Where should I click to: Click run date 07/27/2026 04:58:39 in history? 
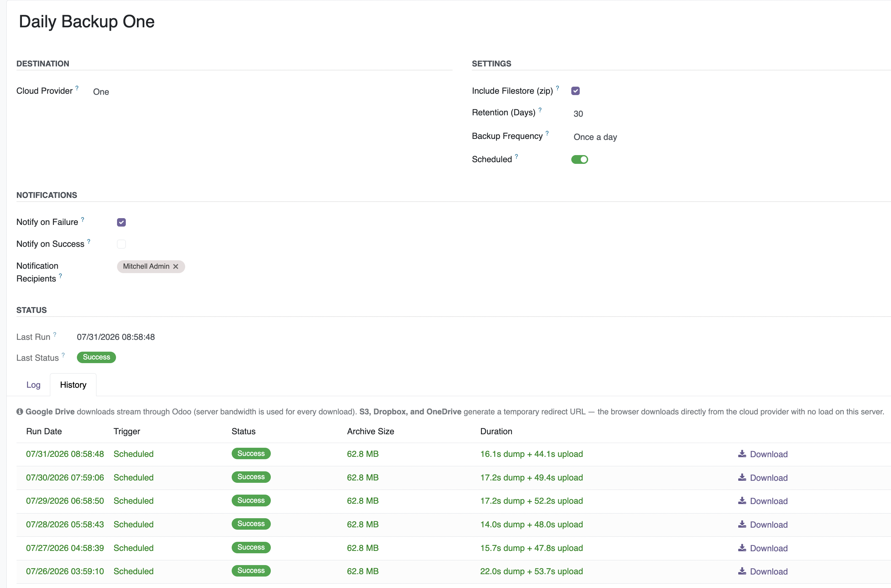(65, 548)
